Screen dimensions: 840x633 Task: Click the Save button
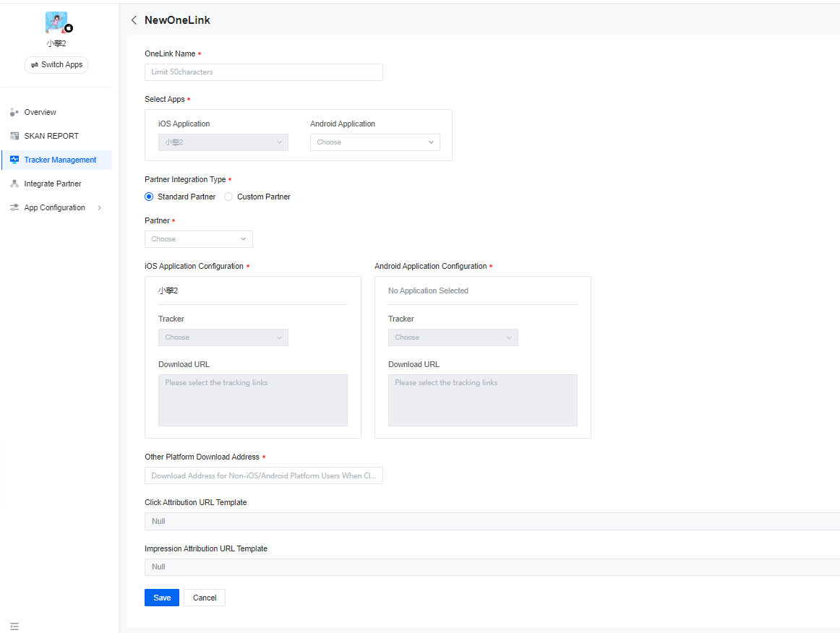pyautogui.click(x=161, y=598)
